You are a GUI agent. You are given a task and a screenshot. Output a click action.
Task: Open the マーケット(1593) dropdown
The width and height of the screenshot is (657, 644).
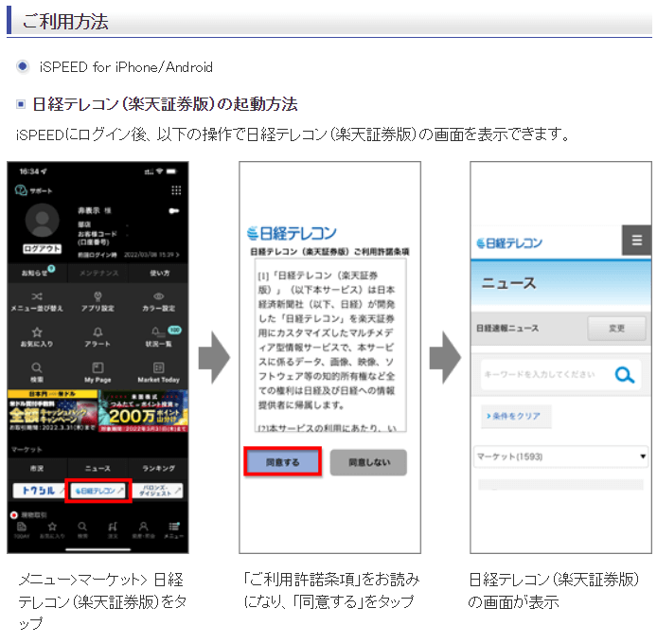coord(560,456)
